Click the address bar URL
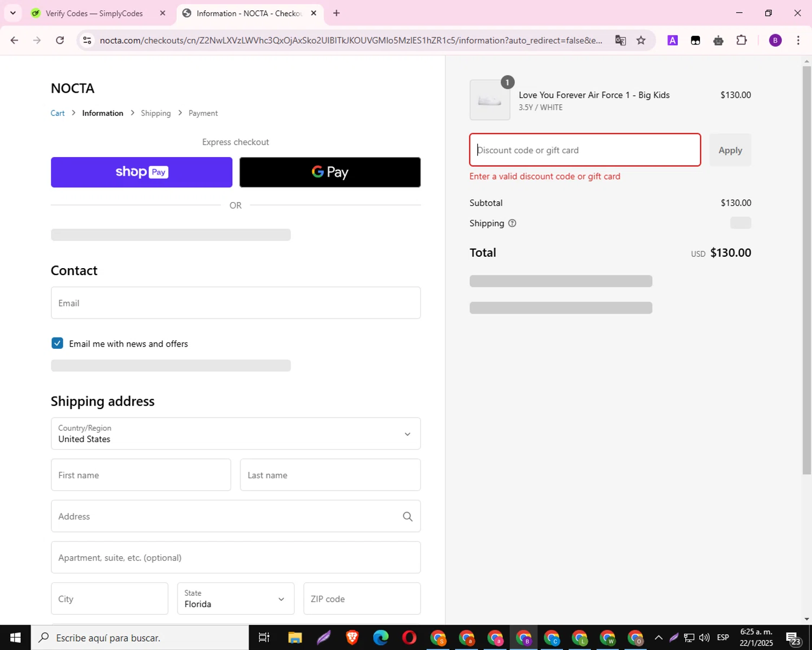The height and width of the screenshot is (650, 812). click(351, 40)
